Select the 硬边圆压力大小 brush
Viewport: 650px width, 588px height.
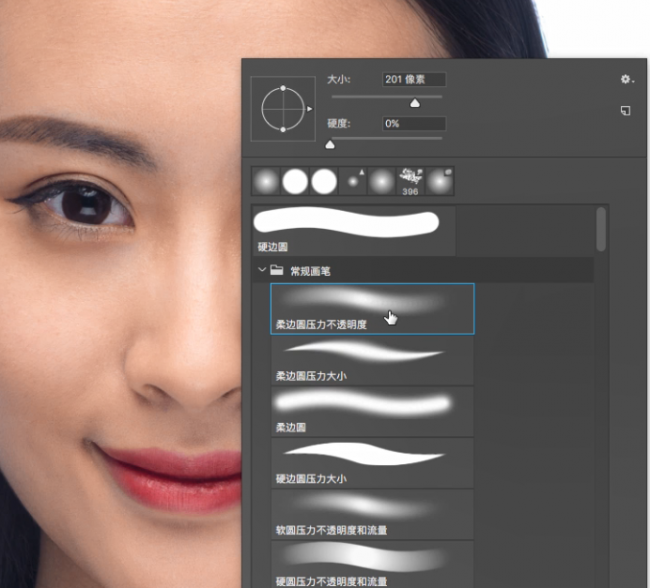(372, 463)
